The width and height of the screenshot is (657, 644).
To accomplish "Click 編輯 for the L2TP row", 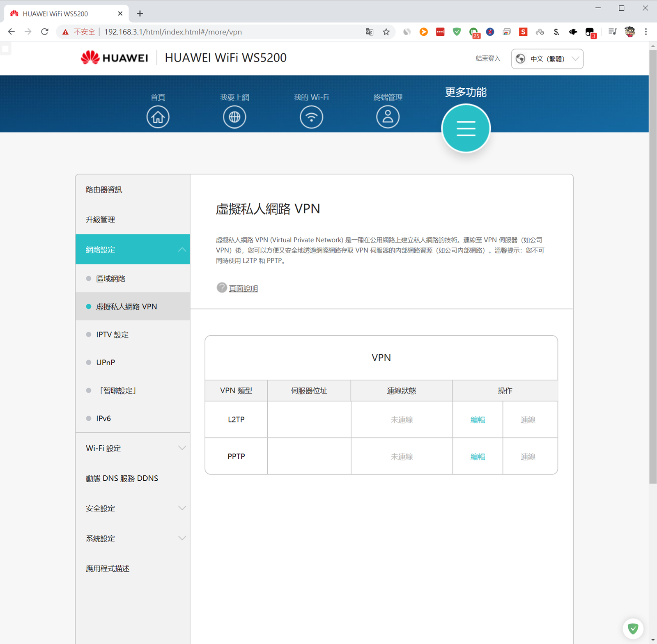I will [x=478, y=419].
